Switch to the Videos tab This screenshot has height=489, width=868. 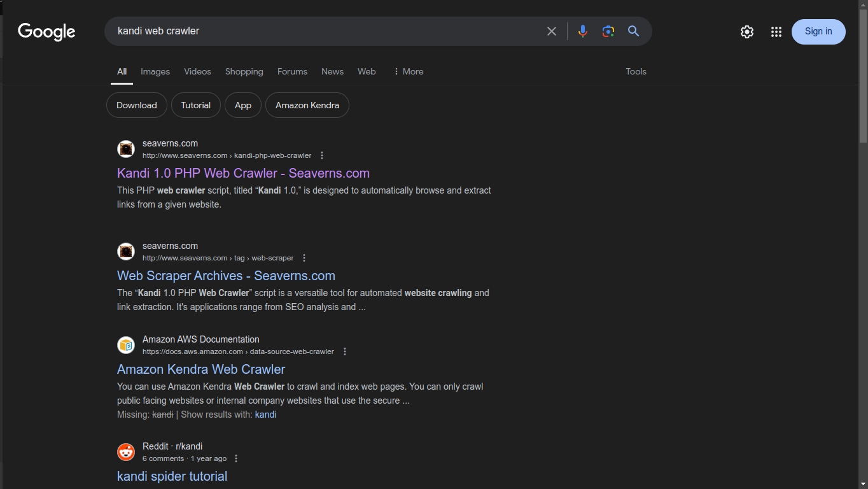tap(197, 71)
